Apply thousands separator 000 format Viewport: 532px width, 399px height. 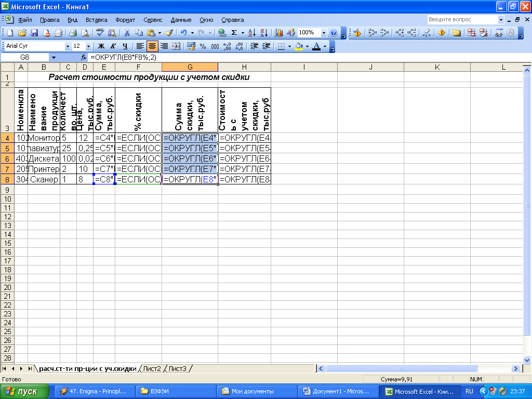tap(215, 46)
